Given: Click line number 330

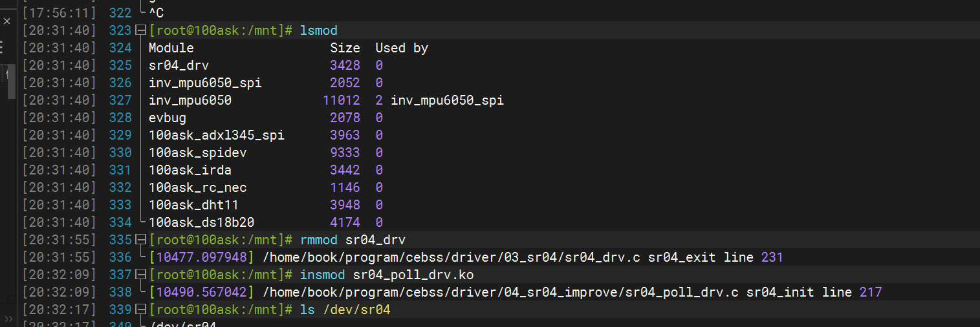Looking at the screenshot, I should [x=120, y=153].
